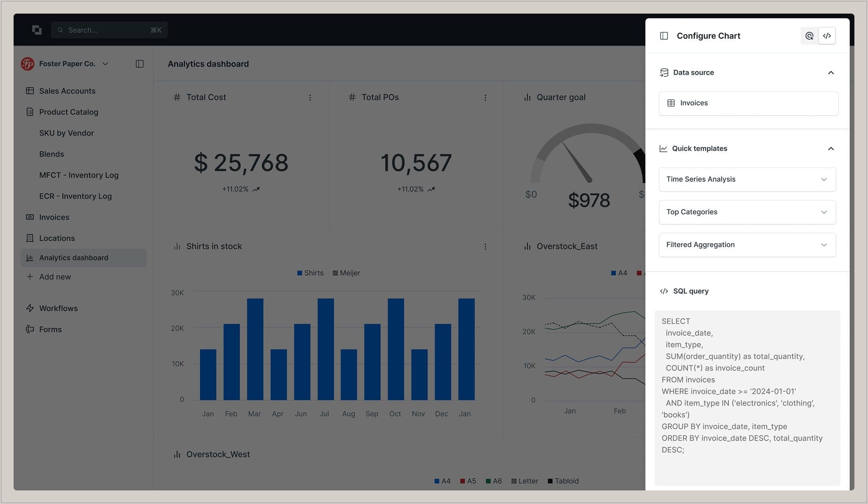This screenshot has height=504, width=868.
Task: Open the Total POs three-dot menu
Action: pos(485,98)
